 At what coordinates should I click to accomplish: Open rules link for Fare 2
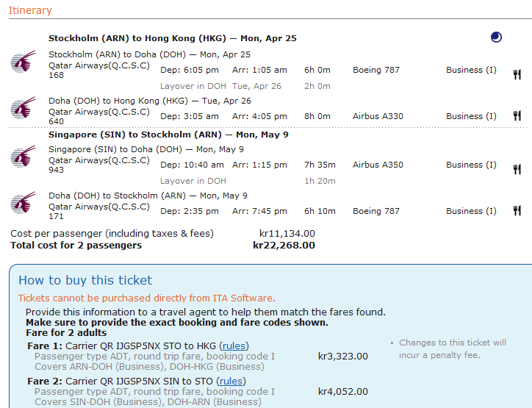(231, 382)
